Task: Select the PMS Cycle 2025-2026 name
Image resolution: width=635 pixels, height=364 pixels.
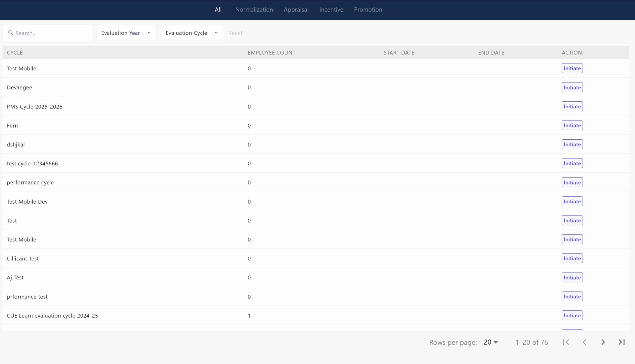Action: click(x=34, y=107)
